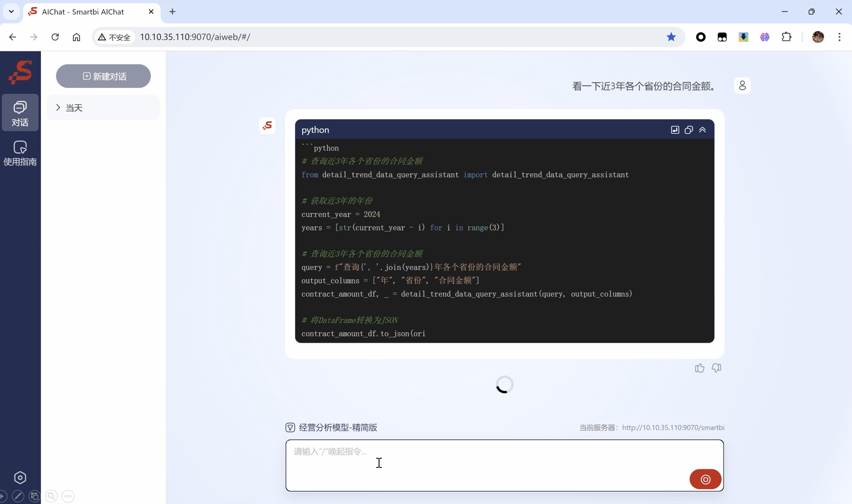Screen dimensions: 852x504
Task: Click the user avatar beside the question
Action: click(x=742, y=85)
